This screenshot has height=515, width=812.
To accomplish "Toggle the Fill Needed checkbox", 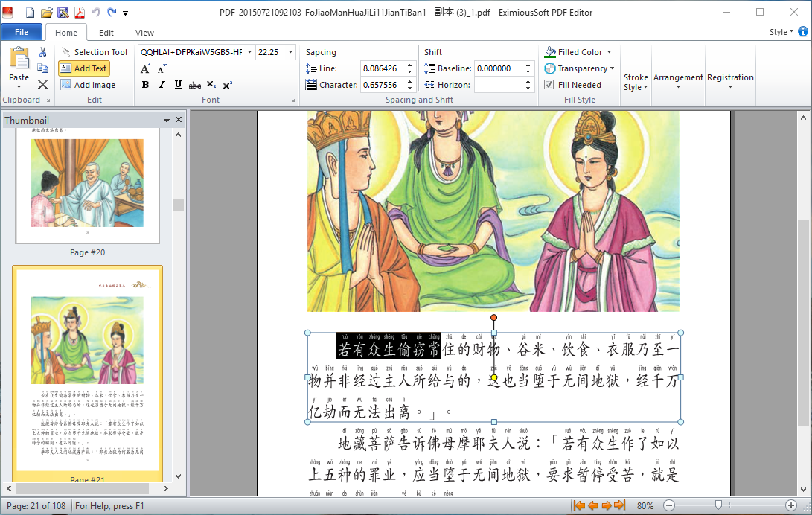I will tap(549, 85).
